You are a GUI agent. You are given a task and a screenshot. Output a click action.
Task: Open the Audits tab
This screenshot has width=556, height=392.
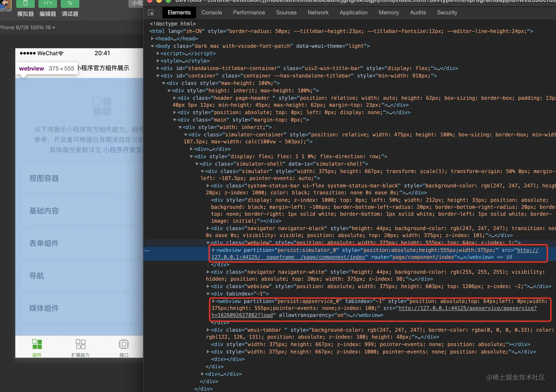pyautogui.click(x=418, y=13)
